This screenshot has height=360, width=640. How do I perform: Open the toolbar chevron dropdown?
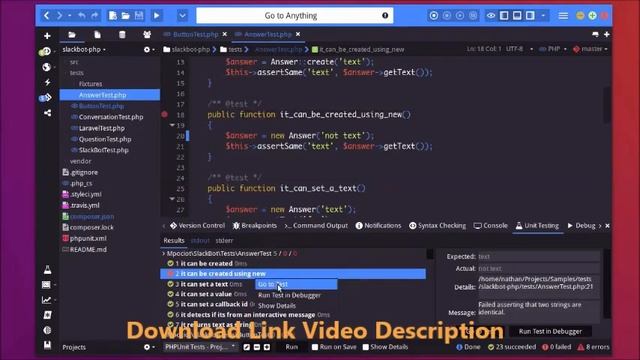[182, 16]
